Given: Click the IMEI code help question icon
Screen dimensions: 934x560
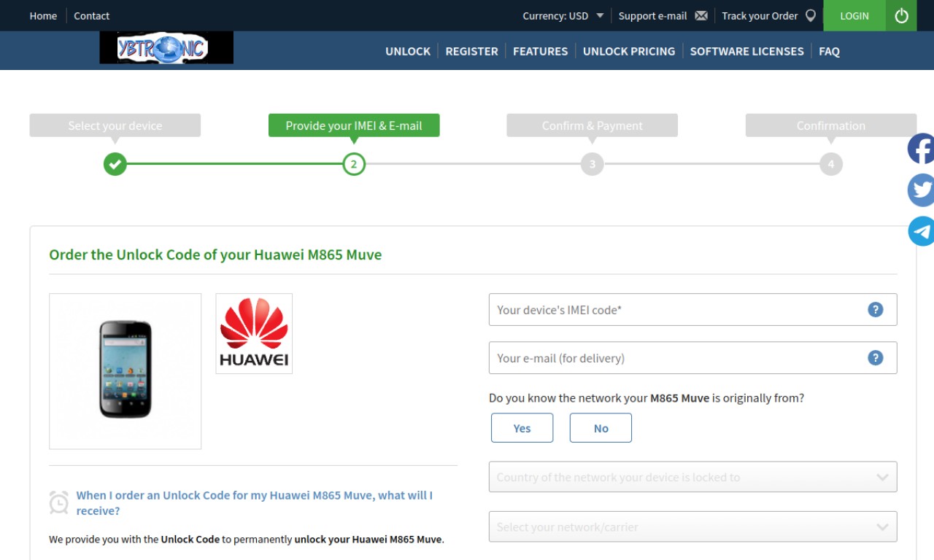Looking at the screenshot, I should pyautogui.click(x=876, y=310).
